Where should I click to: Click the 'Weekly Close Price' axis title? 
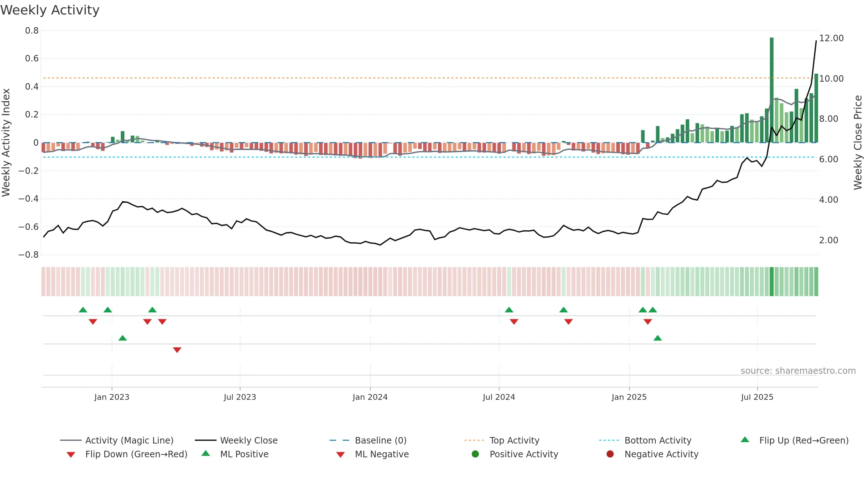point(858,143)
